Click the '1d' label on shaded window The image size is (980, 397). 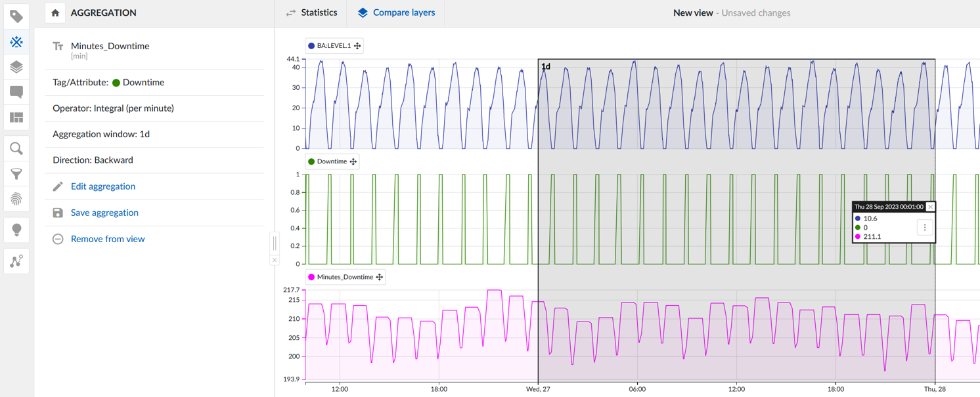[546, 67]
